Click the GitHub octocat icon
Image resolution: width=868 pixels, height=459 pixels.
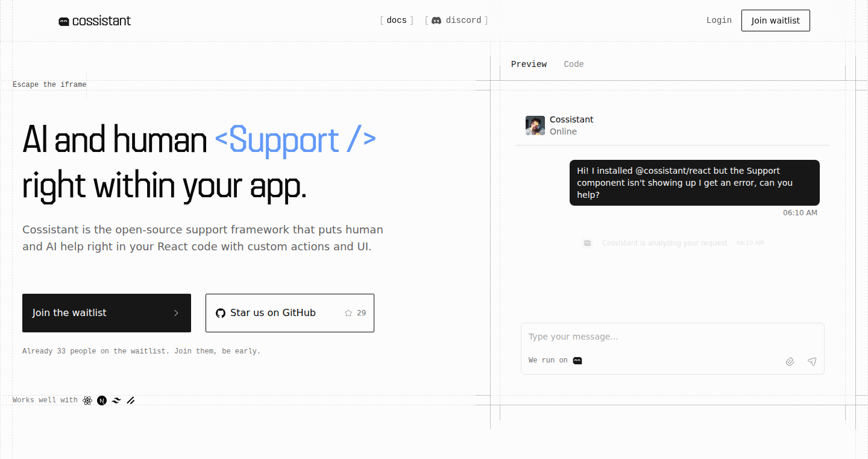221,313
